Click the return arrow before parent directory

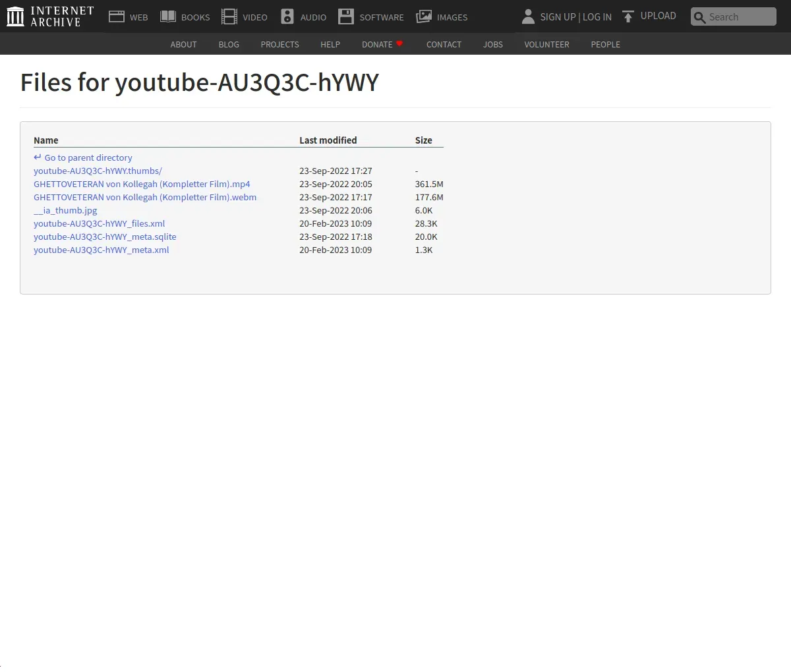38,157
